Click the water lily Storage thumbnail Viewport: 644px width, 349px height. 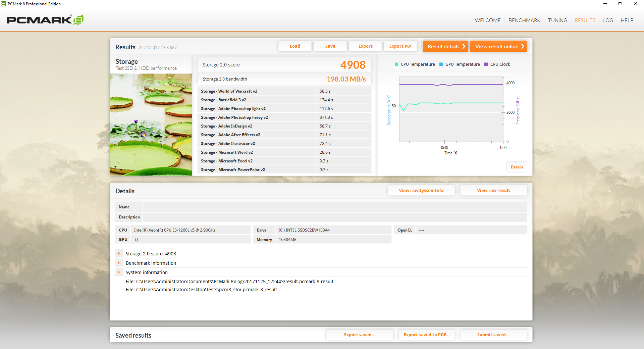(x=151, y=124)
